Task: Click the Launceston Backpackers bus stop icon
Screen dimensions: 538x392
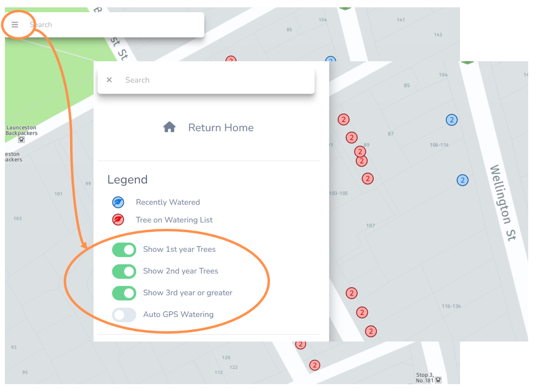Action: [22, 140]
